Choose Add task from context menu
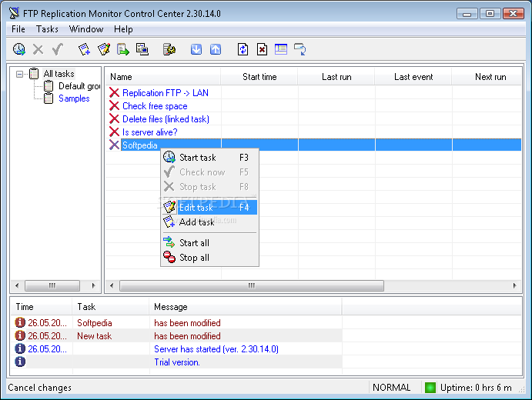The height and width of the screenshot is (400, 532). pos(209,222)
